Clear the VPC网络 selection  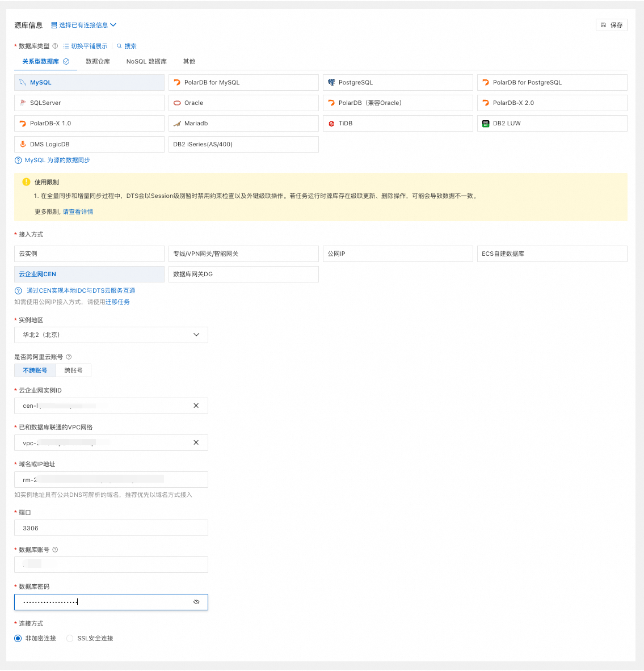click(196, 442)
